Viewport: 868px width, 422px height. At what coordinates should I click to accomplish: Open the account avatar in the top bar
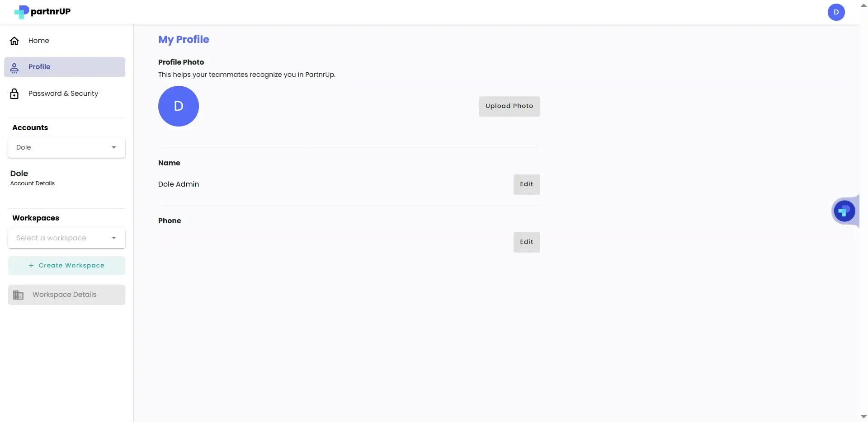coord(836,12)
